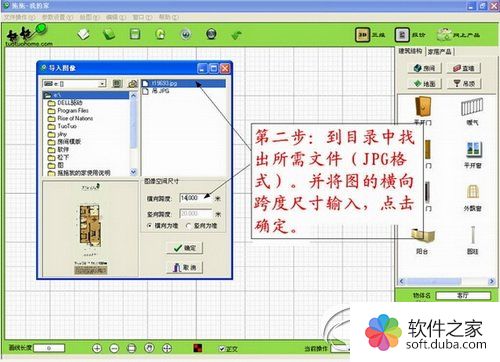500x362 pixels.
Task: Click the hand pan icon in bottom bar
Action: point(149,348)
